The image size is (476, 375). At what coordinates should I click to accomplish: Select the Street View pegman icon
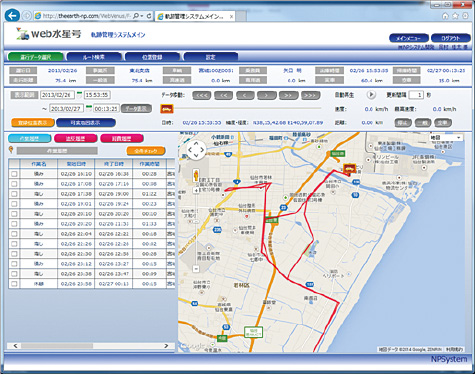196,176
